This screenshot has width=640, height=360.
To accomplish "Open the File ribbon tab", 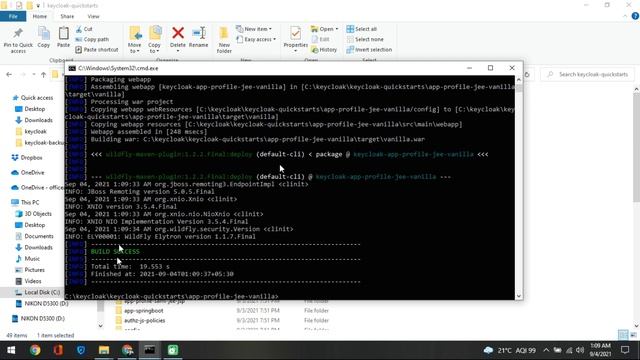I will pos(13,16).
